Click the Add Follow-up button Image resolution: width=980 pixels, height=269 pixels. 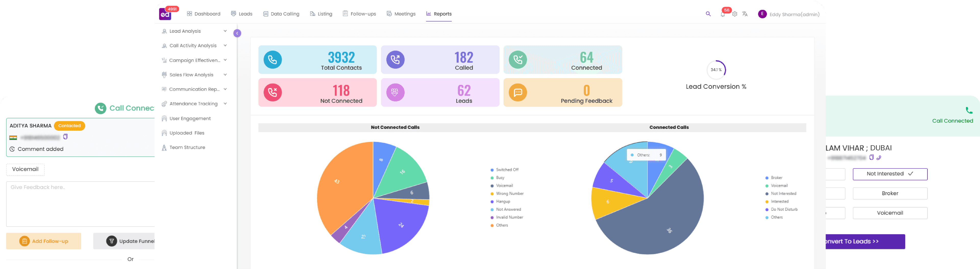click(43, 241)
